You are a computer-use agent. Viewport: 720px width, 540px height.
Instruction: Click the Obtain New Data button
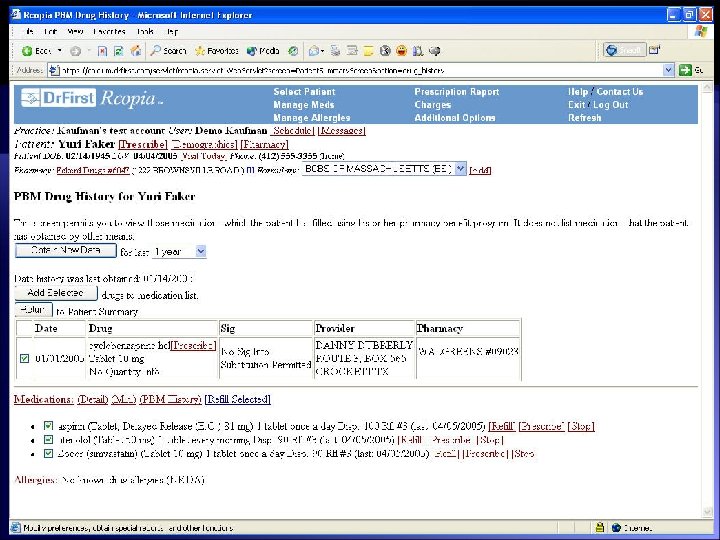(x=66, y=250)
